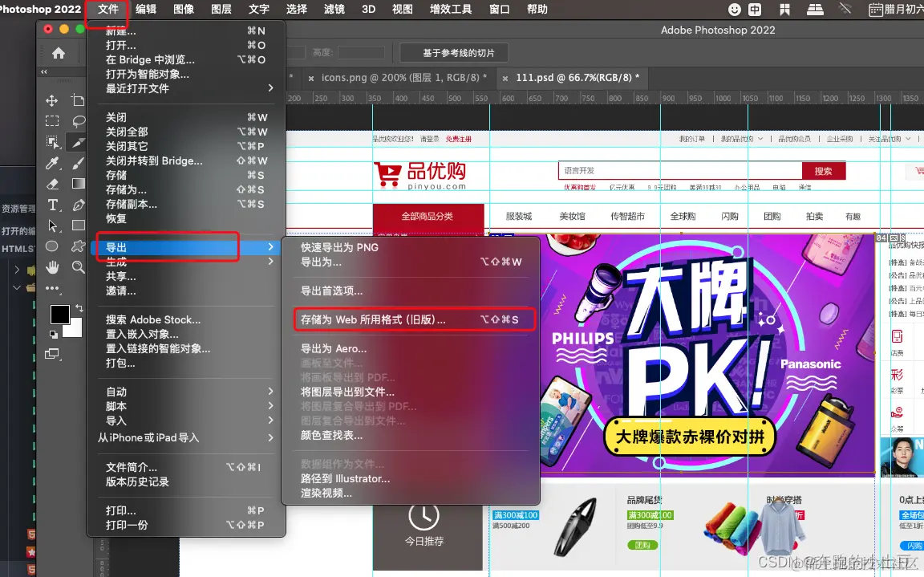
Task: Select 版本历史记录 menu item
Action: click(x=186, y=482)
